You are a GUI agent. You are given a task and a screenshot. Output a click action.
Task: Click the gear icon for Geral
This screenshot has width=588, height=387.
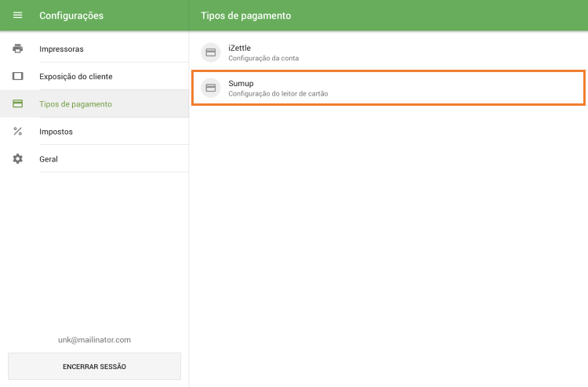point(17,159)
